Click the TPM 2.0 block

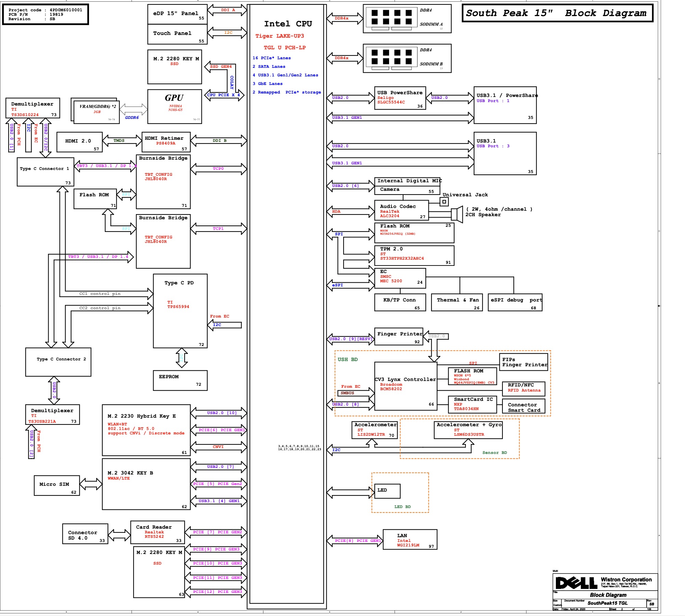[x=414, y=255]
